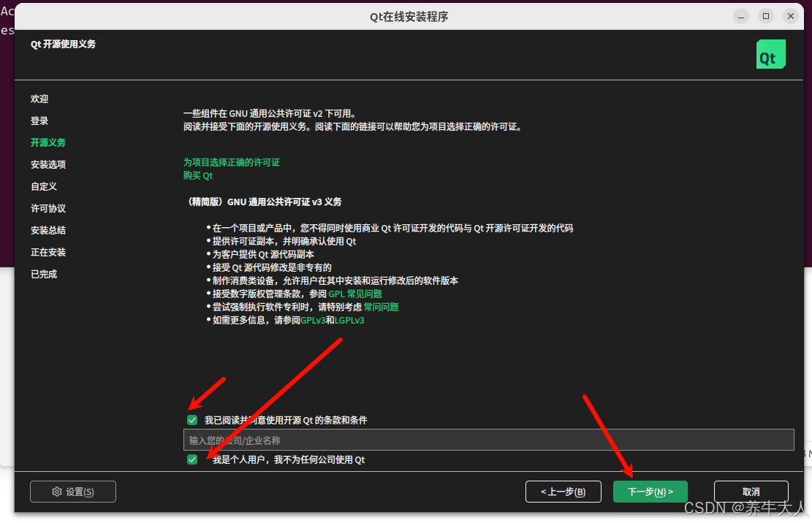Screen dimensions: 812x523
Task: Open the 购买 Qt link
Action: (x=198, y=175)
